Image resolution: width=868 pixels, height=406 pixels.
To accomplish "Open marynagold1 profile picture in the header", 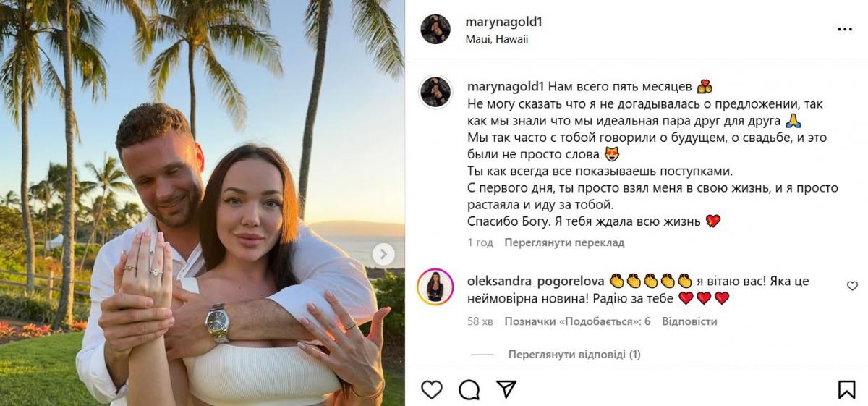I will click(435, 30).
